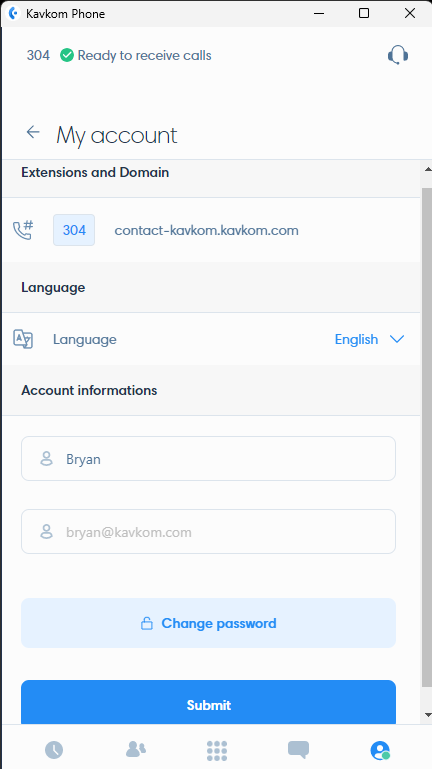
Task: Click the bryan@kavkom.com email field
Action: (x=208, y=532)
